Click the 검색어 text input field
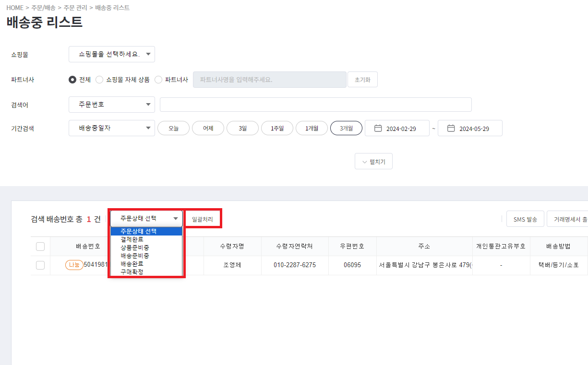 tap(316, 105)
